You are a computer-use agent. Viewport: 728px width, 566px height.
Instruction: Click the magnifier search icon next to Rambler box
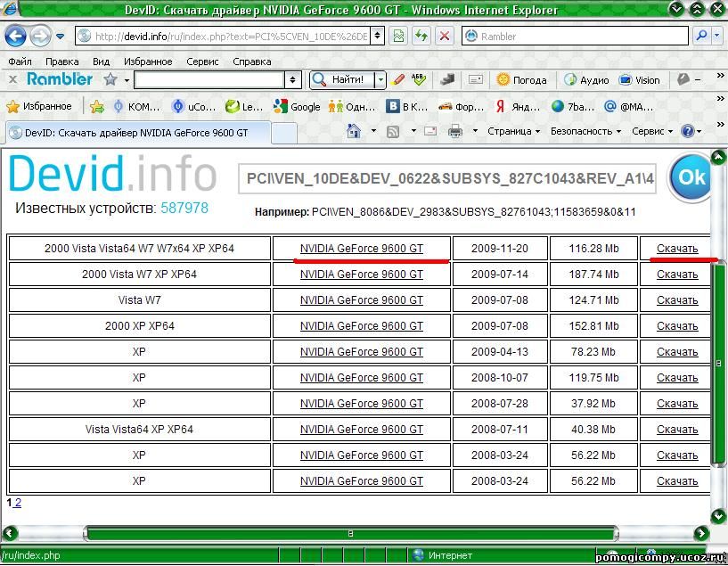coord(701,36)
